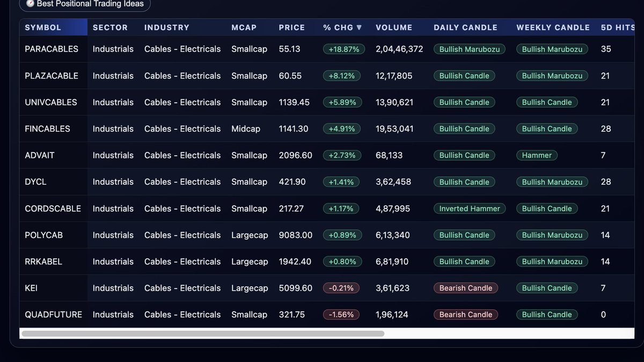
Task: Sort by SECTOR column header
Action: click(x=110, y=27)
